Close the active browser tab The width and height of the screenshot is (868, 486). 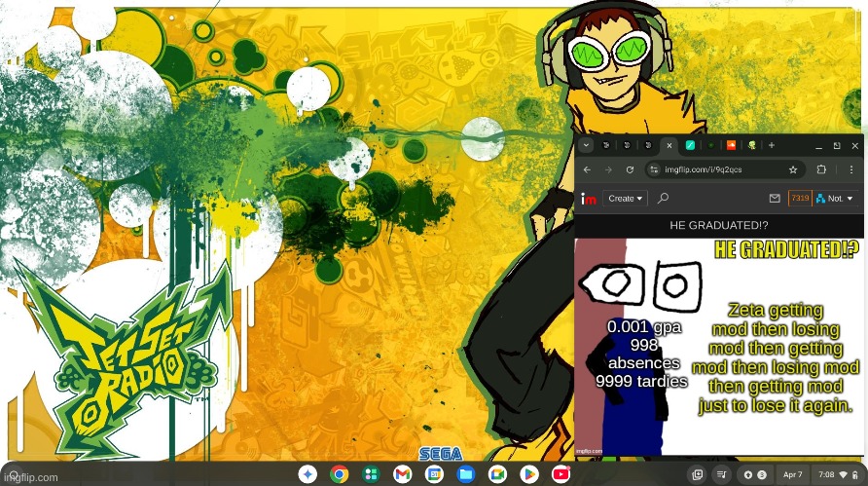(x=669, y=145)
